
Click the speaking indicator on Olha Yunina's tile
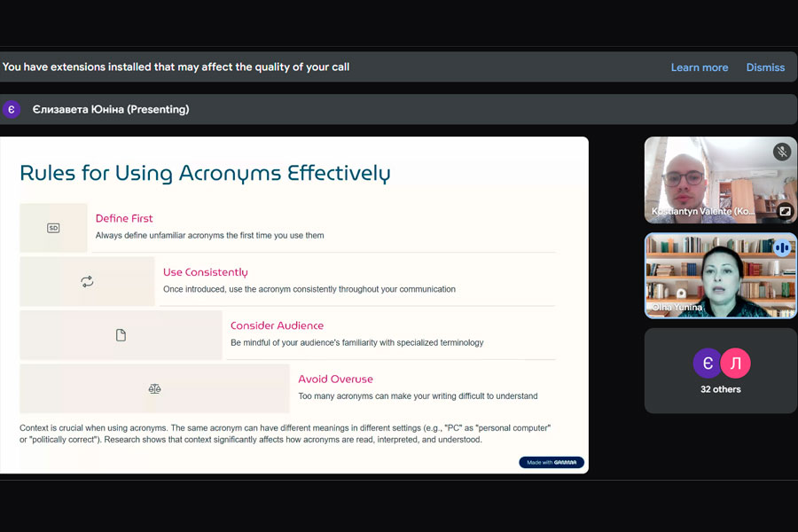[x=782, y=248]
